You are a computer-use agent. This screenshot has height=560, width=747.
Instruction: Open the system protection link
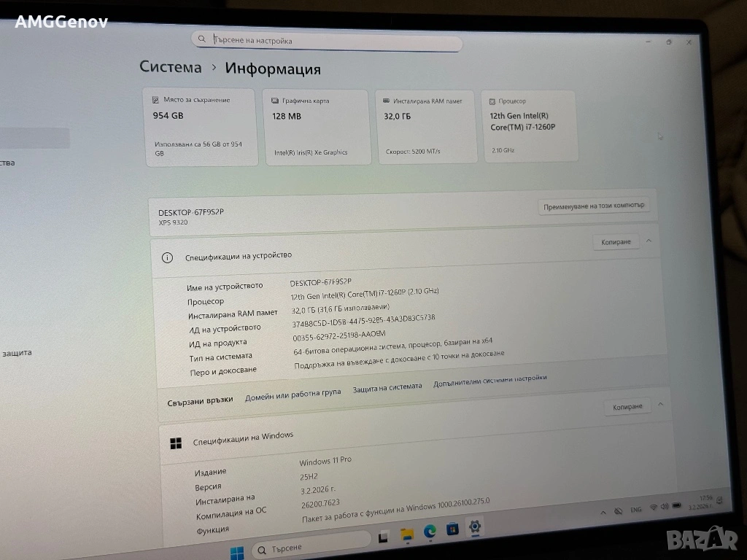tap(387, 388)
